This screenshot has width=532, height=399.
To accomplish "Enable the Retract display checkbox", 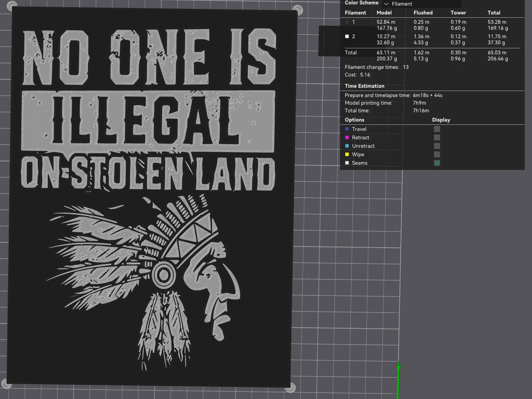I will [437, 138].
